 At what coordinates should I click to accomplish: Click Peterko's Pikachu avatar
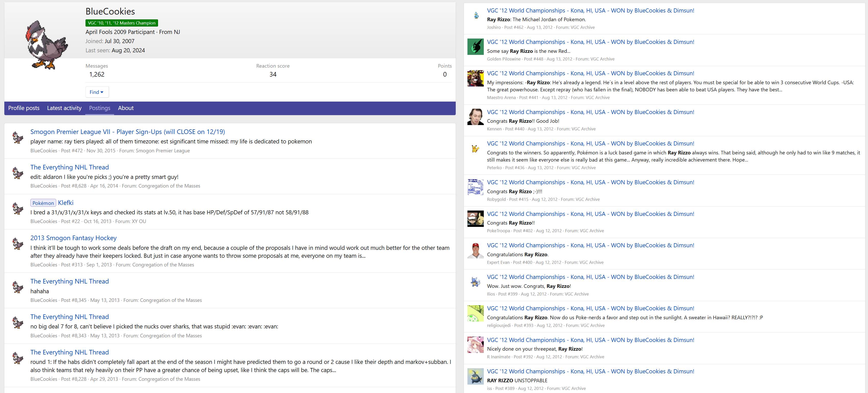pyautogui.click(x=475, y=148)
